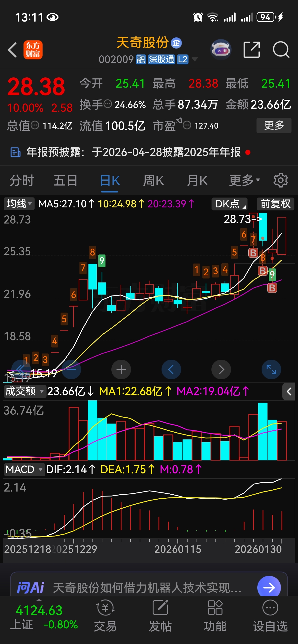The image size is (298, 644).
Task: Tap the DIF:2.14 MACD value
Action: [x=71, y=470]
